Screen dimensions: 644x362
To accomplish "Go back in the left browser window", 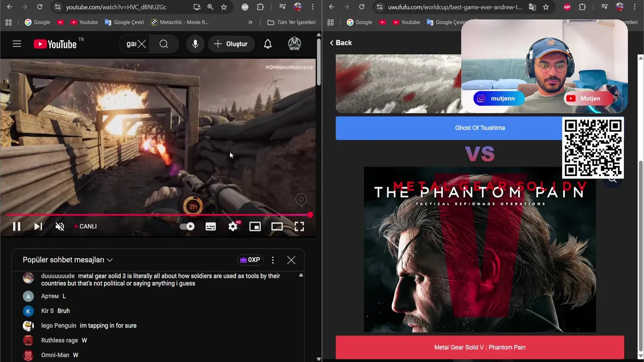I will pos(10,7).
